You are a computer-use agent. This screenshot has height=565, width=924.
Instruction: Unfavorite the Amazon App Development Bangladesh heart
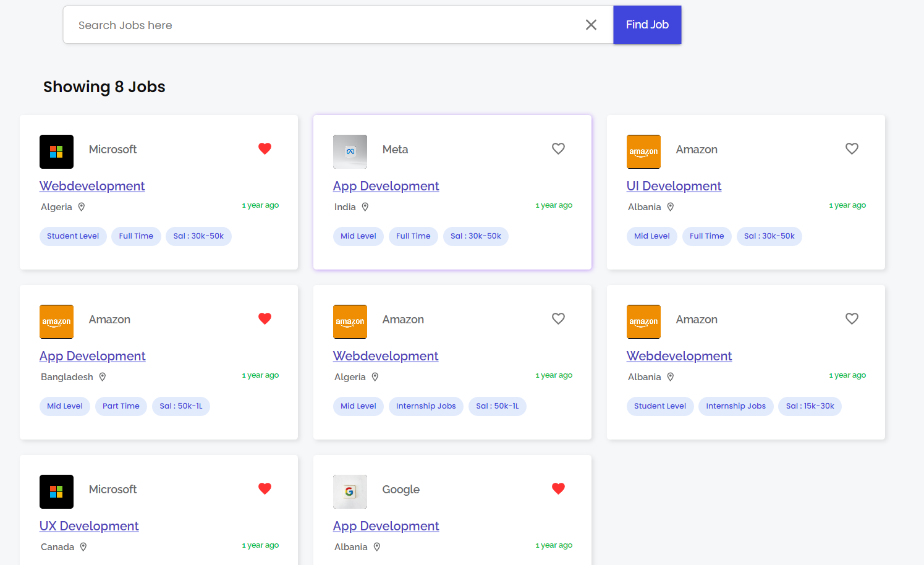click(x=265, y=318)
